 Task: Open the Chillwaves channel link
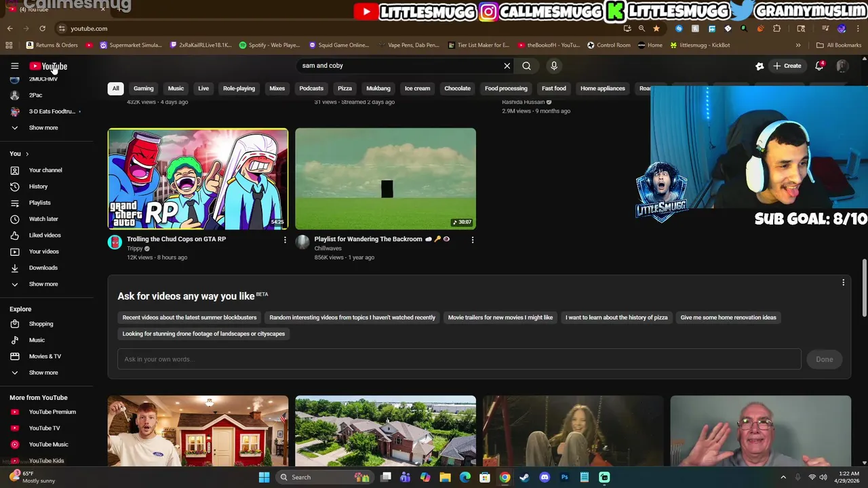click(328, 249)
